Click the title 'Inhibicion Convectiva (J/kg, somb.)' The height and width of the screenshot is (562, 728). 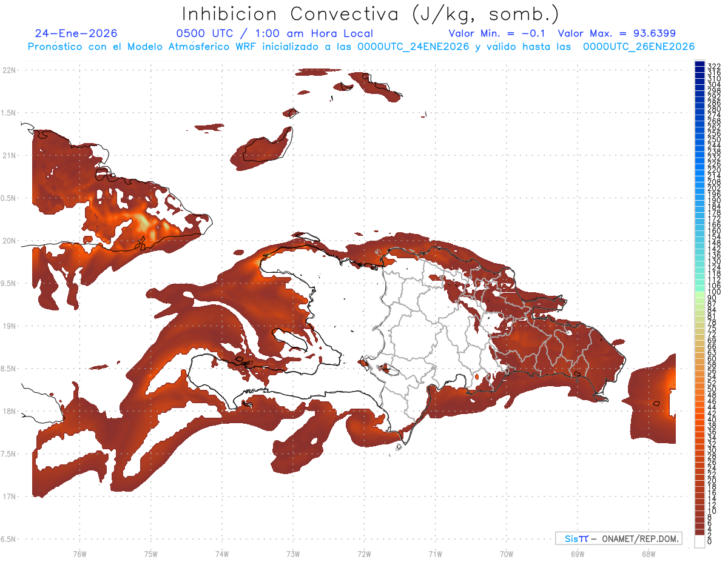click(x=371, y=14)
